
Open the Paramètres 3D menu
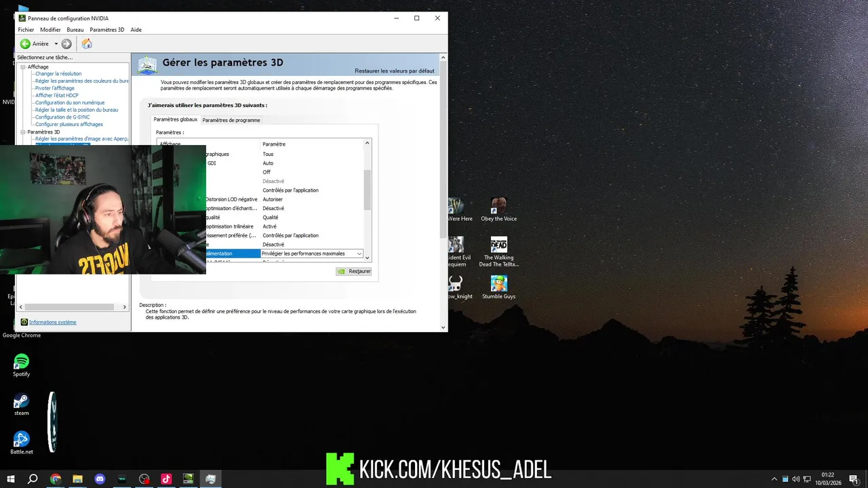[x=107, y=30]
